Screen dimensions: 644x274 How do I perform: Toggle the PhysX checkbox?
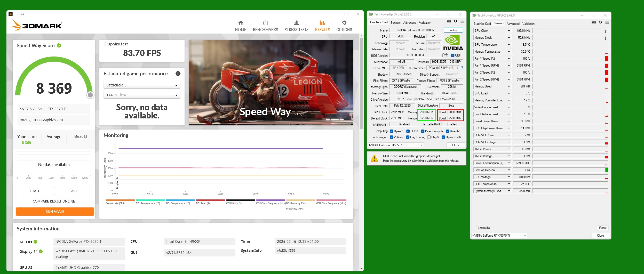pyautogui.click(x=429, y=137)
